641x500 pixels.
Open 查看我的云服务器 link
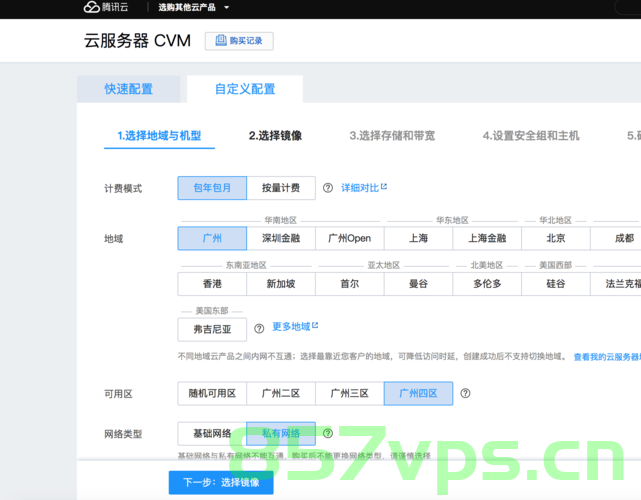pyautogui.click(x=607, y=357)
